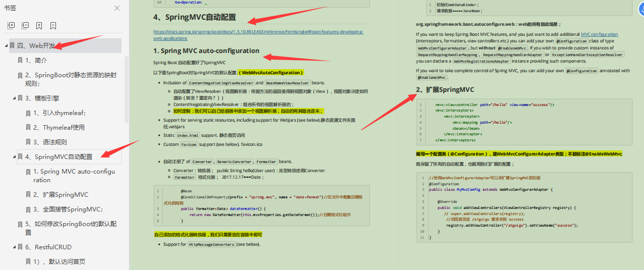Image resolution: width=644 pixels, height=270 pixels.
Task: Select the 4、SpringMVC自动配置 bookmark
Action: [x=58, y=157]
